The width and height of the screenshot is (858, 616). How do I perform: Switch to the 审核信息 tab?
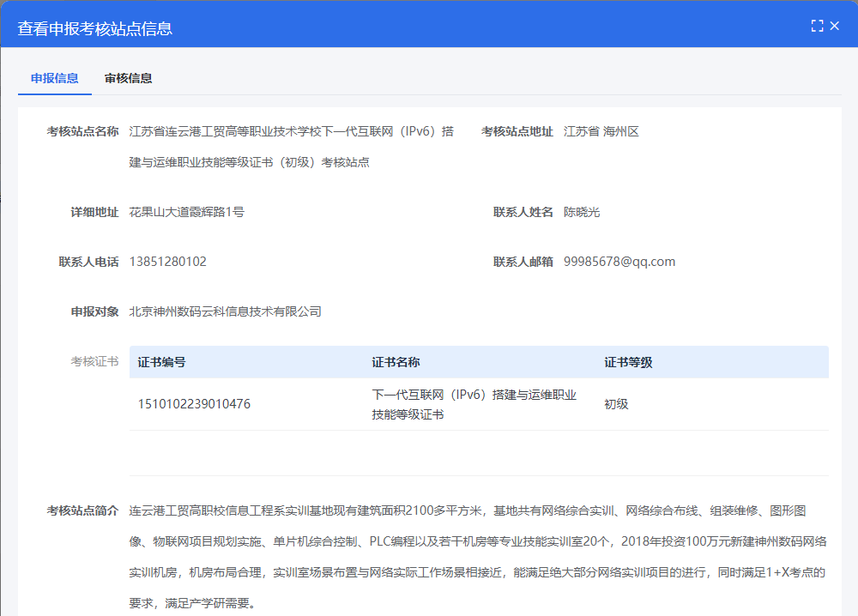(x=129, y=78)
